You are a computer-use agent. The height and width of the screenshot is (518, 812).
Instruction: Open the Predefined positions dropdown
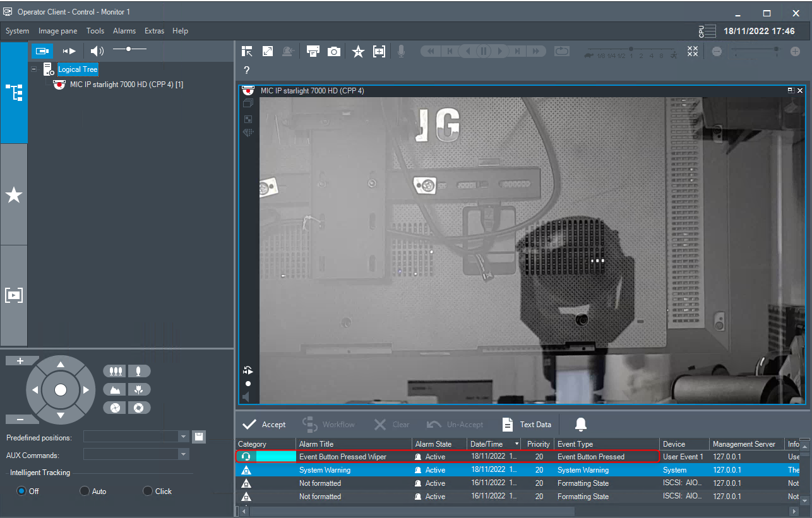point(183,437)
